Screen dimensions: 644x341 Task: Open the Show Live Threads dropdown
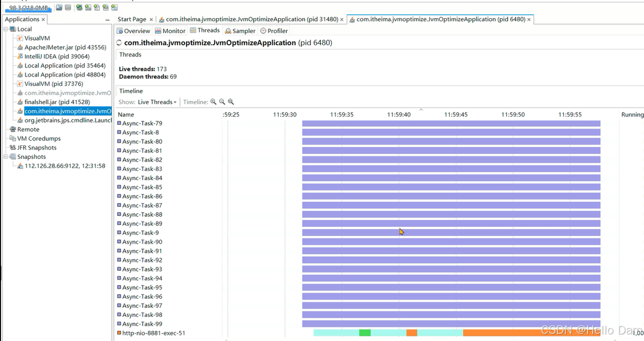157,102
